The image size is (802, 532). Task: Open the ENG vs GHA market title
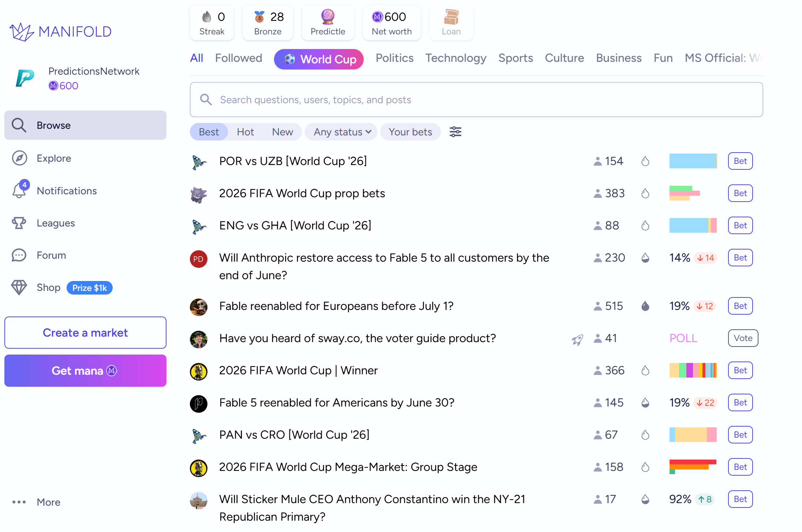[x=295, y=225]
